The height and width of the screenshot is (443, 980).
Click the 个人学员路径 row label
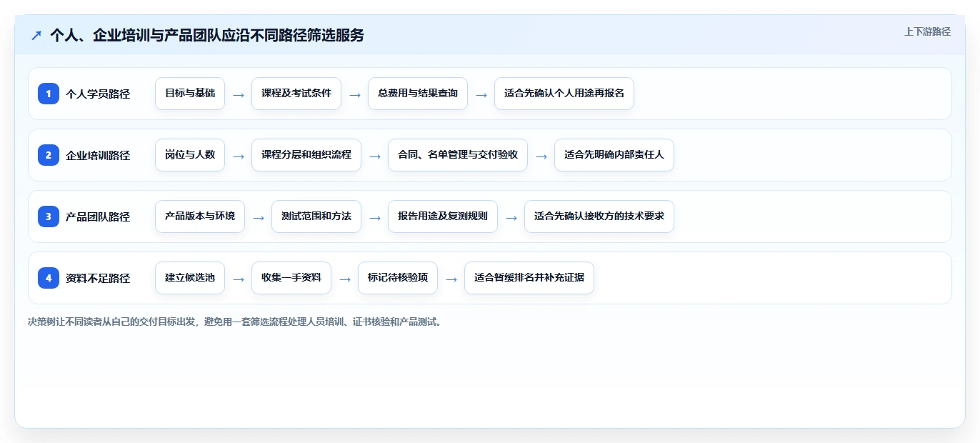98,94
